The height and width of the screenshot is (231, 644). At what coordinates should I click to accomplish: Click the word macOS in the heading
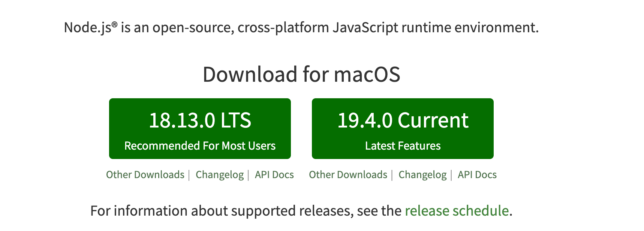pos(367,74)
